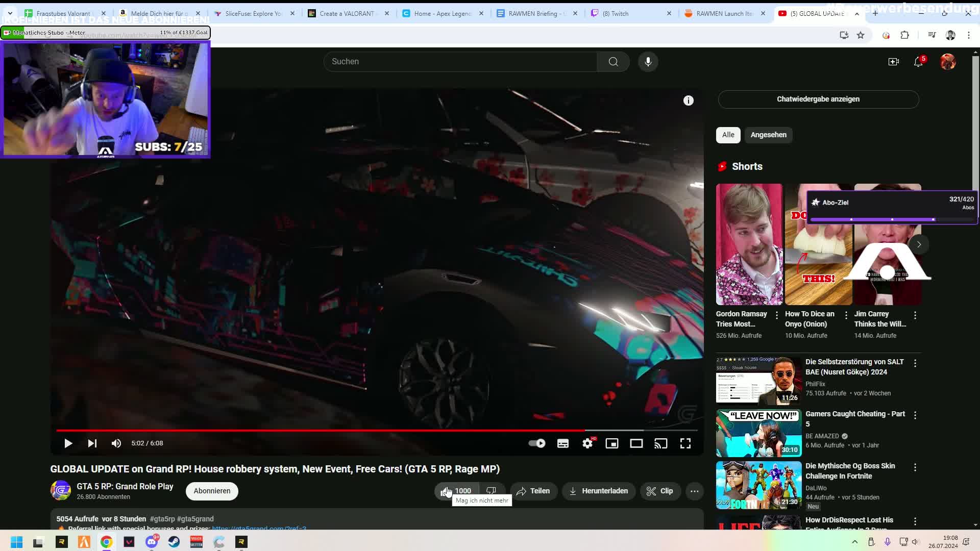Open more actions menu below video
This screenshot has width=980, height=551.
pos(695,491)
